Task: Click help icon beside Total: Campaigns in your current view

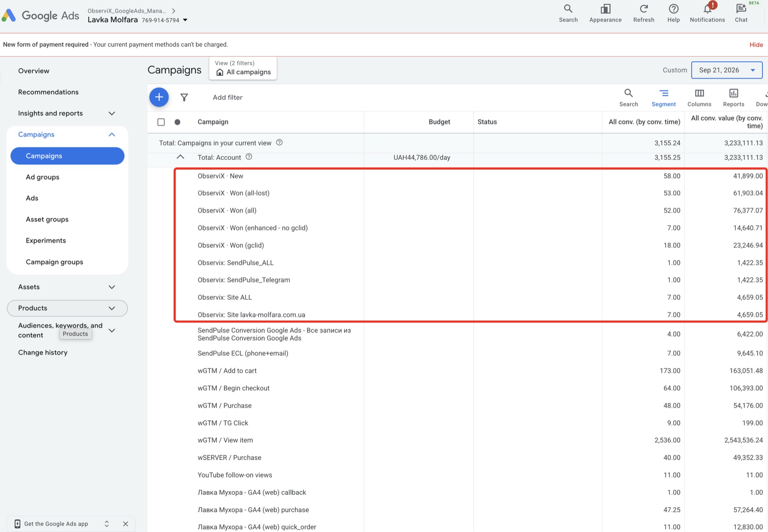Action: pyautogui.click(x=279, y=142)
